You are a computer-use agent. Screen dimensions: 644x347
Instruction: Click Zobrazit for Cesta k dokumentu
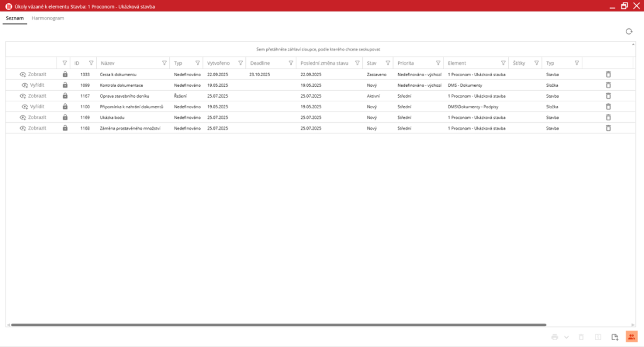coord(33,74)
